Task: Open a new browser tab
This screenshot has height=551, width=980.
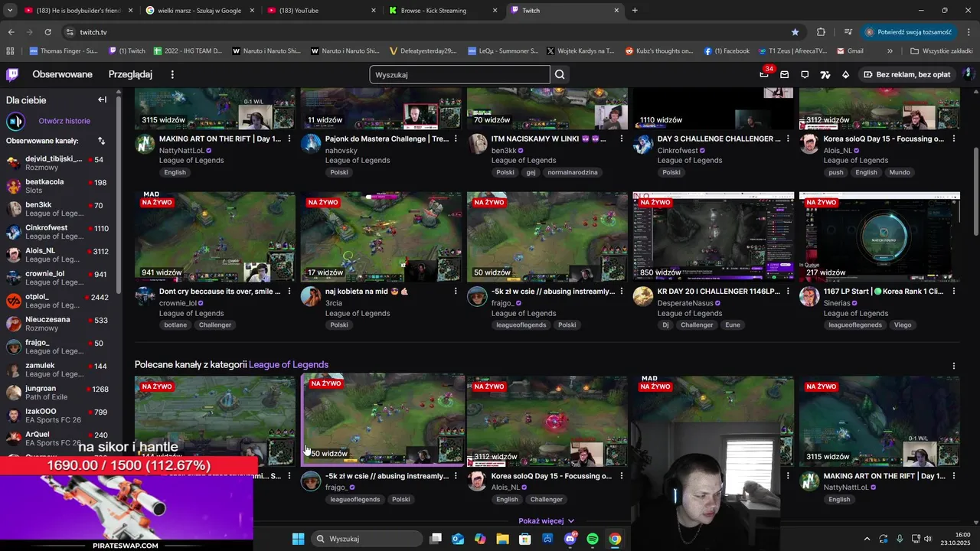Action: pyautogui.click(x=635, y=11)
